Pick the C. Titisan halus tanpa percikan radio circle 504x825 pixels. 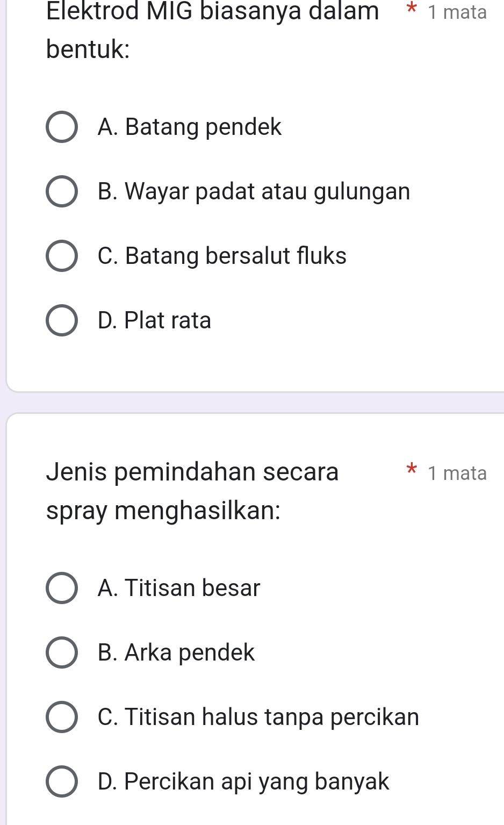tap(62, 717)
